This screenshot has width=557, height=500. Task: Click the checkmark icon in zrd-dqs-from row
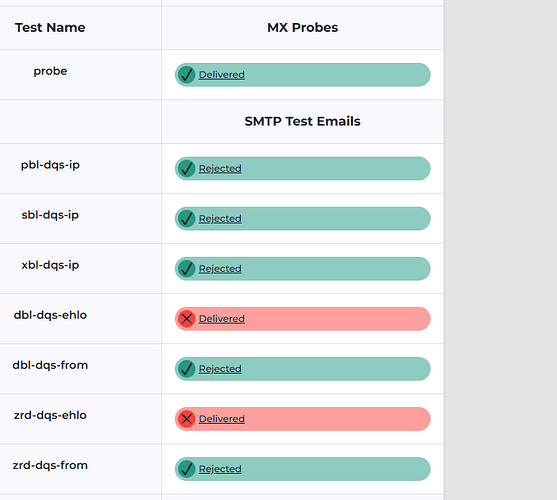tap(186, 469)
